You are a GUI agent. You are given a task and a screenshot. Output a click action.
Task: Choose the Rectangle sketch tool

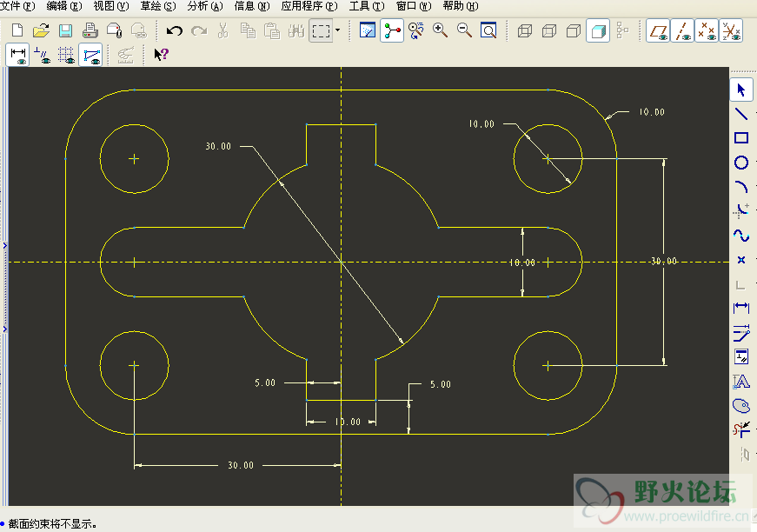741,138
